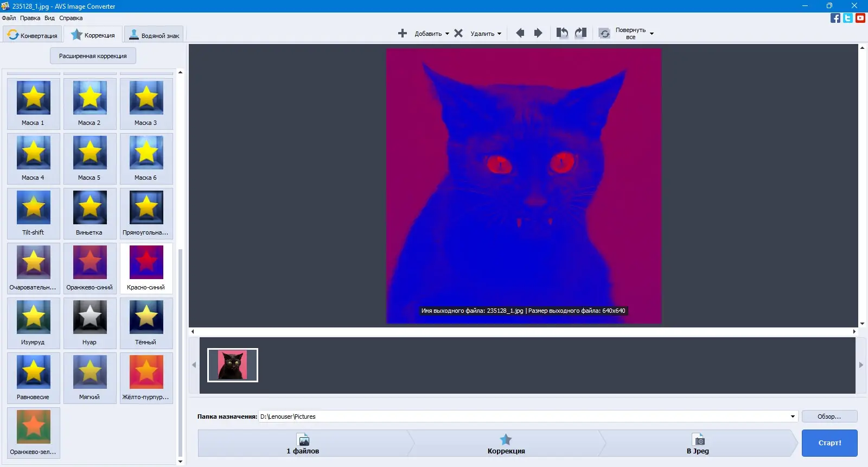Apply the Маска 5 effect preset

[90, 159]
